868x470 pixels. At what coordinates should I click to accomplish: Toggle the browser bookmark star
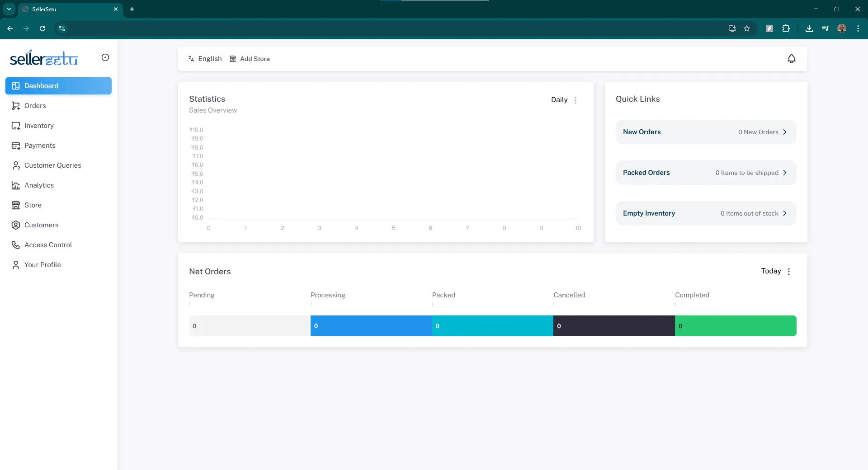coord(747,28)
